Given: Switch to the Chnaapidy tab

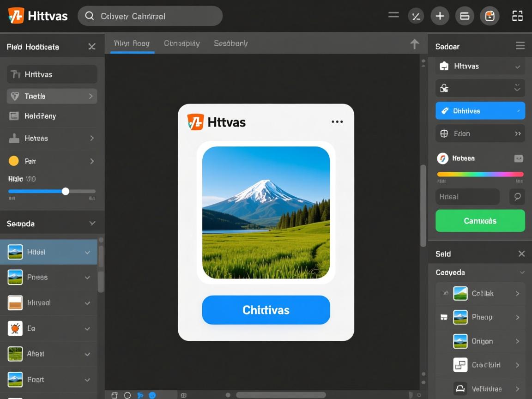Looking at the screenshot, I should [x=182, y=42].
